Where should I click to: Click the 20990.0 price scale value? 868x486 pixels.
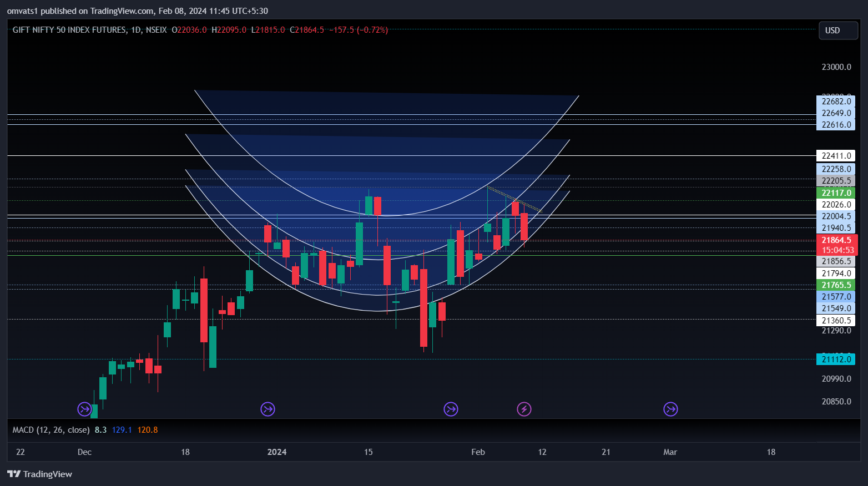click(836, 379)
